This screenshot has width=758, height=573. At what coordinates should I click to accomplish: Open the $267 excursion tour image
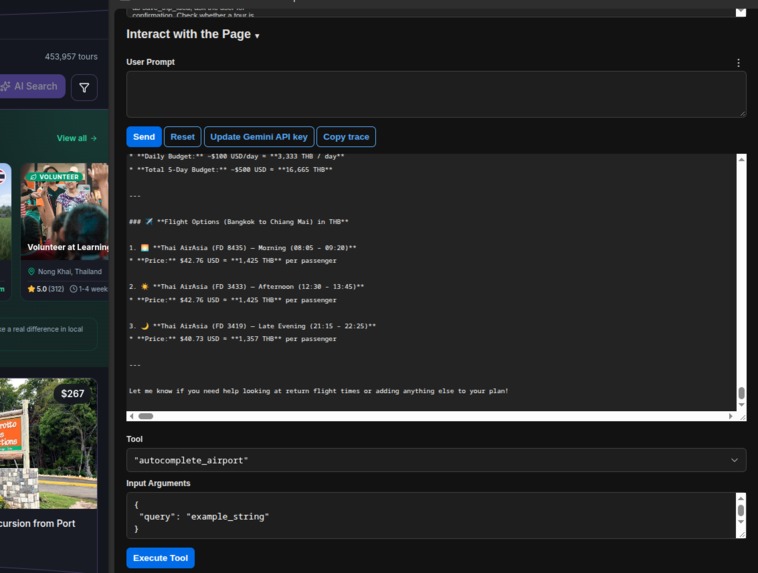tap(48, 443)
